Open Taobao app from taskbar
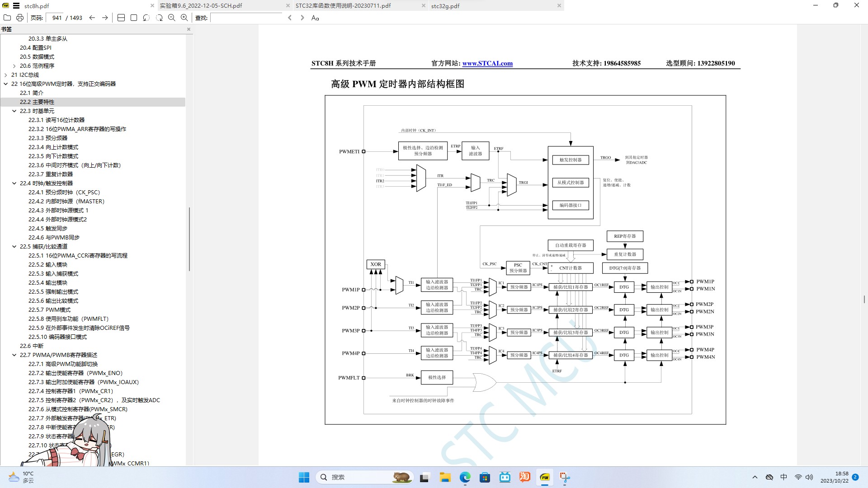The image size is (868, 488). pyautogui.click(x=524, y=477)
